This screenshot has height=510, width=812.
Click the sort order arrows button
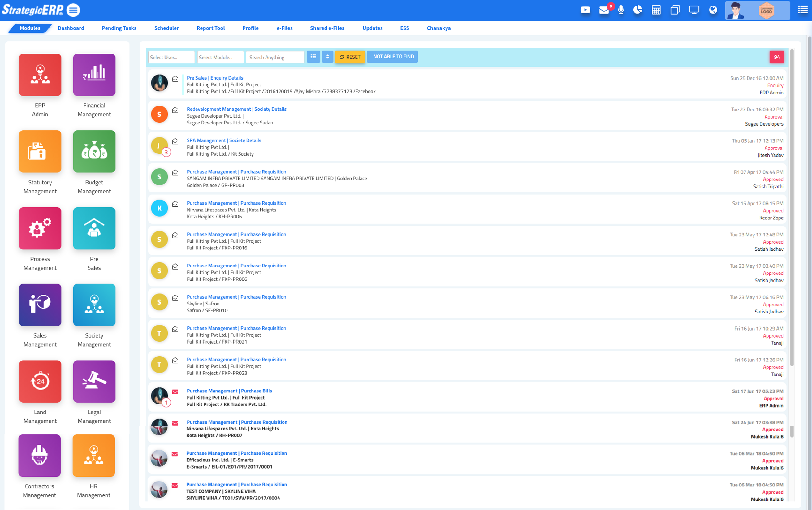click(327, 57)
